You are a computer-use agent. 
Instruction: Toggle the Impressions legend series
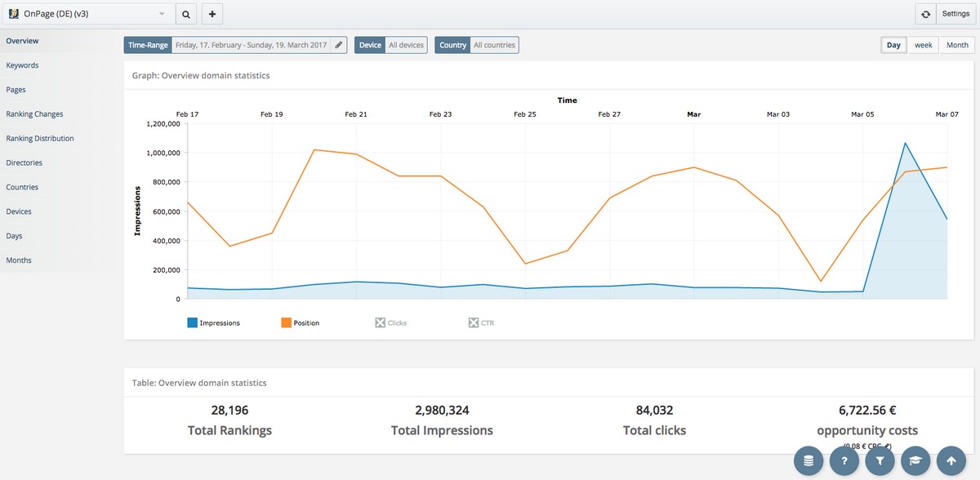[x=214, y=323]
